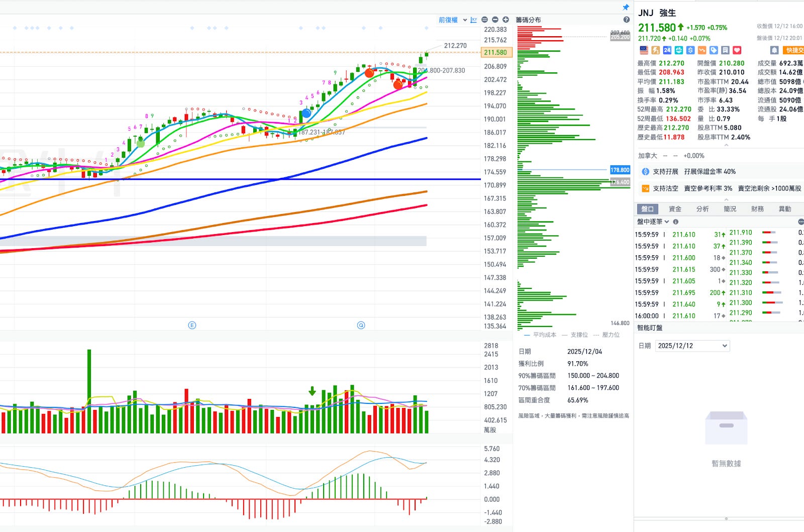The height and width of the screenshot is (532, 804).
Task: Zoom out the chart with minus icon
Action: coord(495,20)
